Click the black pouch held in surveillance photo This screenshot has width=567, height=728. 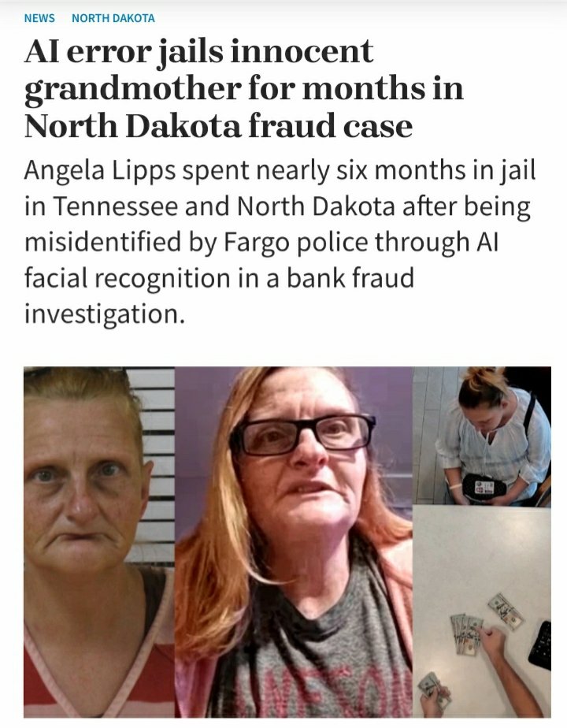click(484, 488)
